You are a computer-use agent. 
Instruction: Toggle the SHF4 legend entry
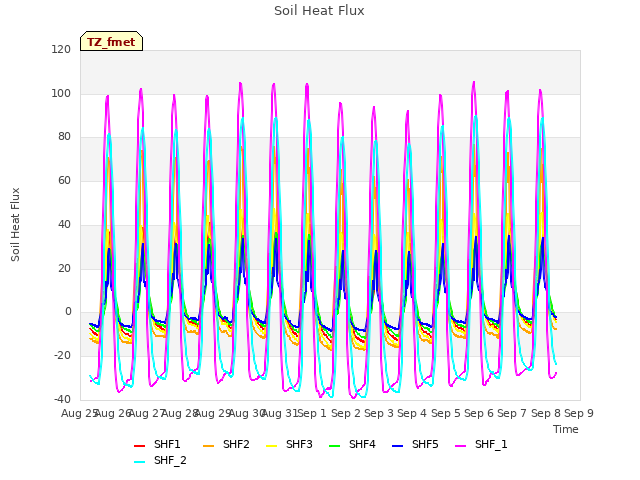[352, 444]
